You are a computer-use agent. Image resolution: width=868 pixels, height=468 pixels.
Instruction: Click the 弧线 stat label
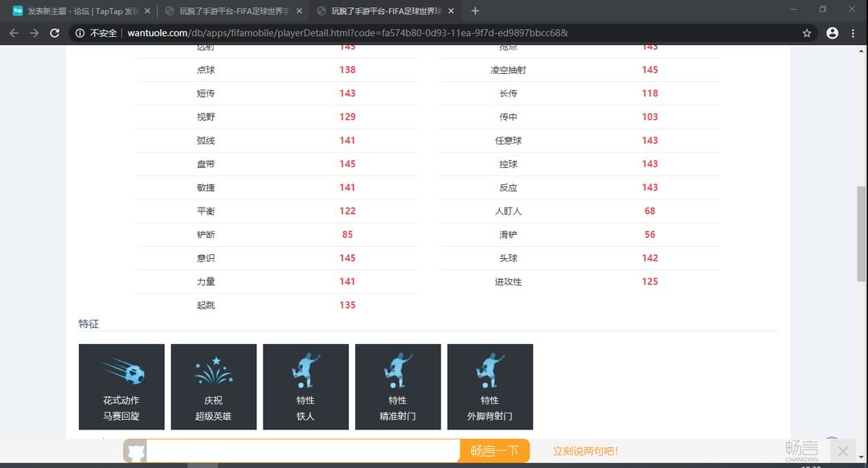tap(206, 140)
